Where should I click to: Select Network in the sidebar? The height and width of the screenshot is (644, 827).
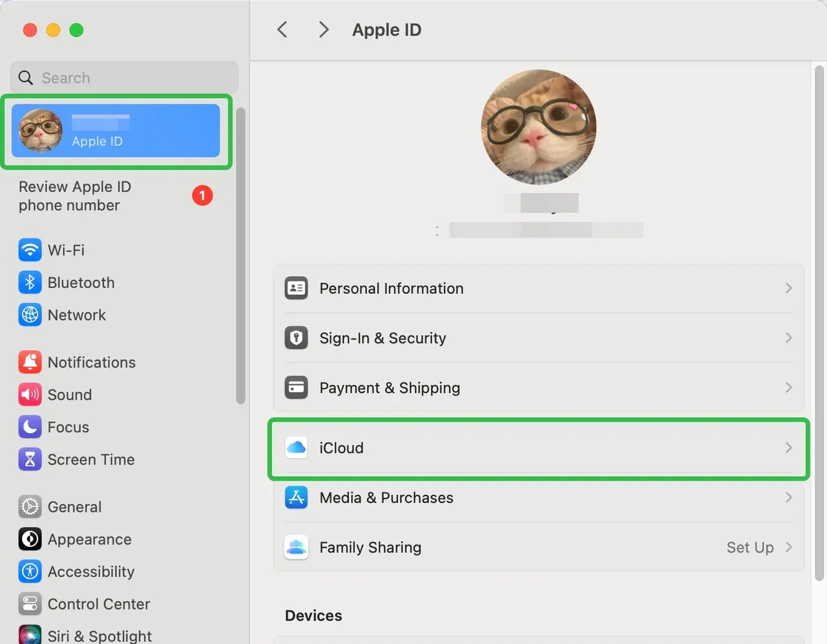(76, 315)
